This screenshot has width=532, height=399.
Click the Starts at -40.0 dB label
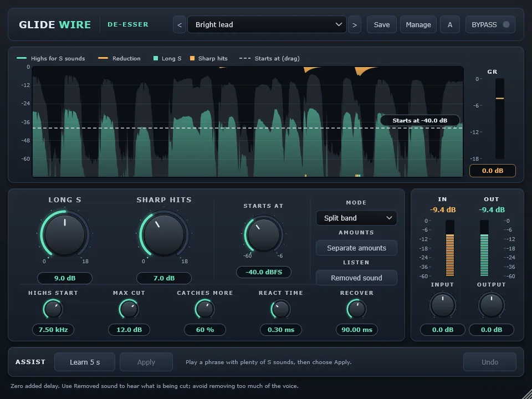420,120
